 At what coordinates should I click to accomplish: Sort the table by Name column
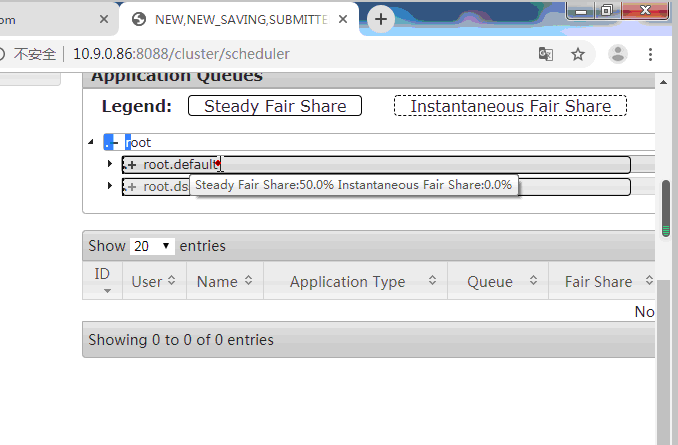pos(224,282)
